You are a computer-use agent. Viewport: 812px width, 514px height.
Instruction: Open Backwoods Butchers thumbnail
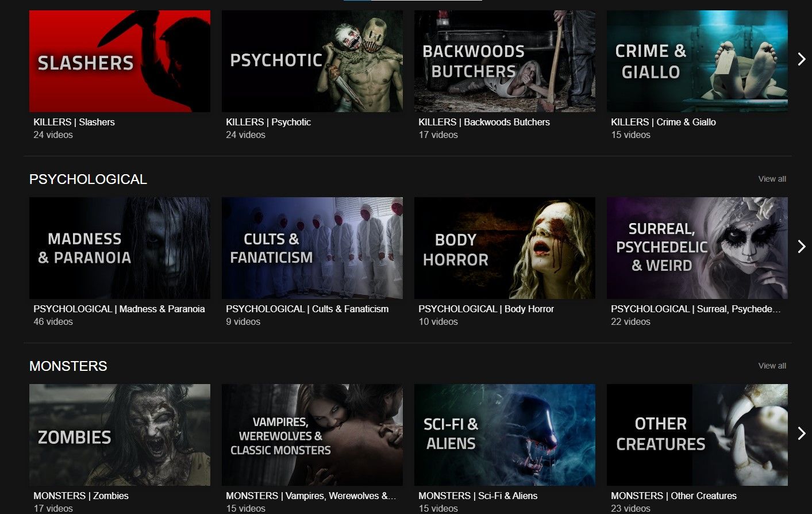[x=505, y=61]
